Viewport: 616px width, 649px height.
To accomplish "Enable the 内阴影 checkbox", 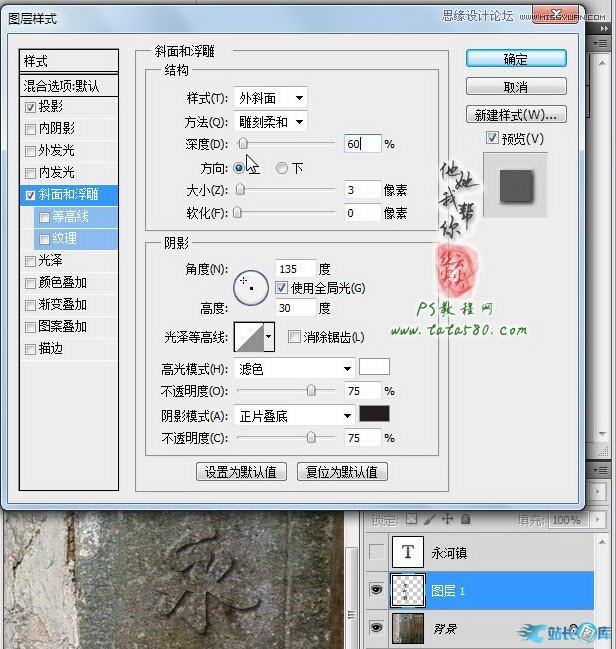I will 30,129.
